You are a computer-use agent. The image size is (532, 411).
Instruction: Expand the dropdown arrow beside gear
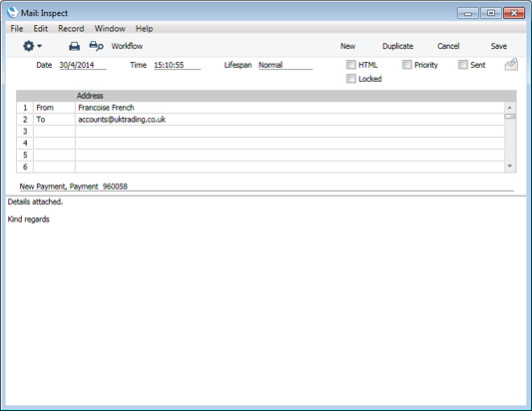tap(39, 46)
